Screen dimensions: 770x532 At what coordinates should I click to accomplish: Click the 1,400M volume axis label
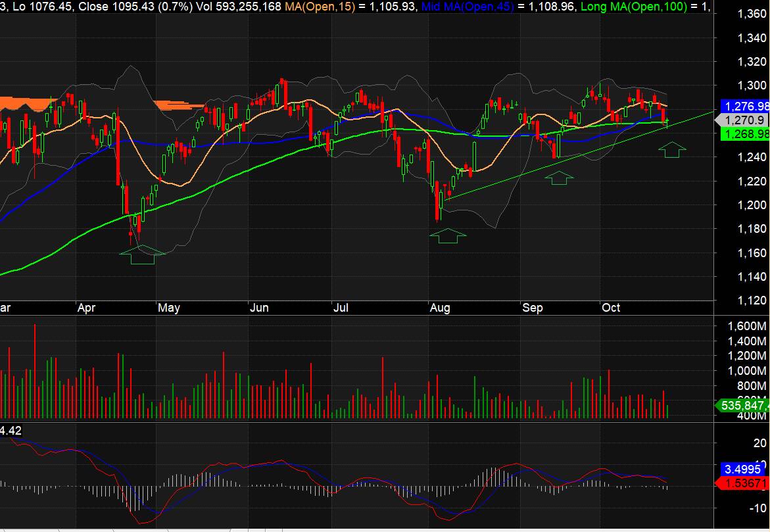(x=747, y=341)
